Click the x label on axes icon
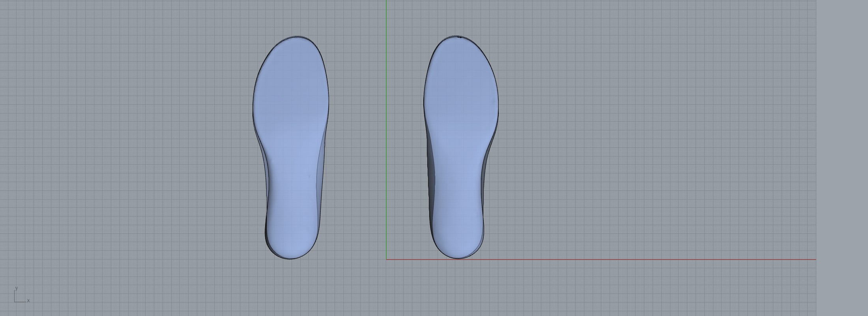This screenshot has height=316, width=868. click(x=28, y=301)
